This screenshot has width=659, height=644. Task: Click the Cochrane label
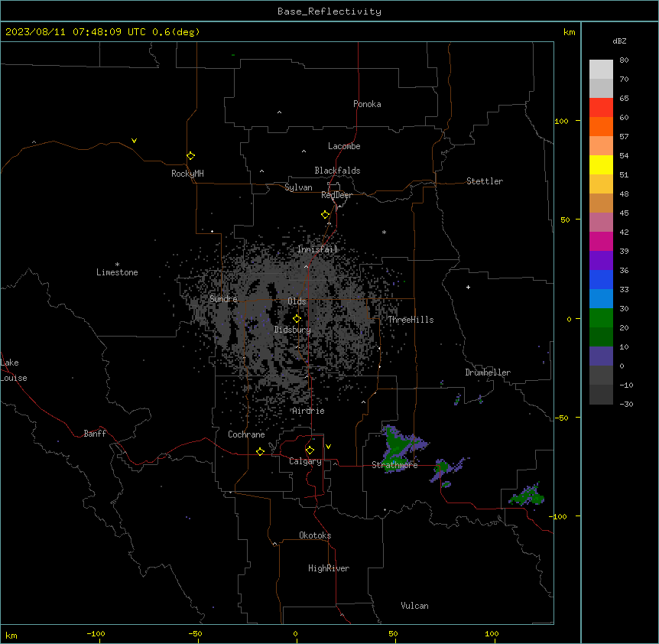[x=246, y=434]
